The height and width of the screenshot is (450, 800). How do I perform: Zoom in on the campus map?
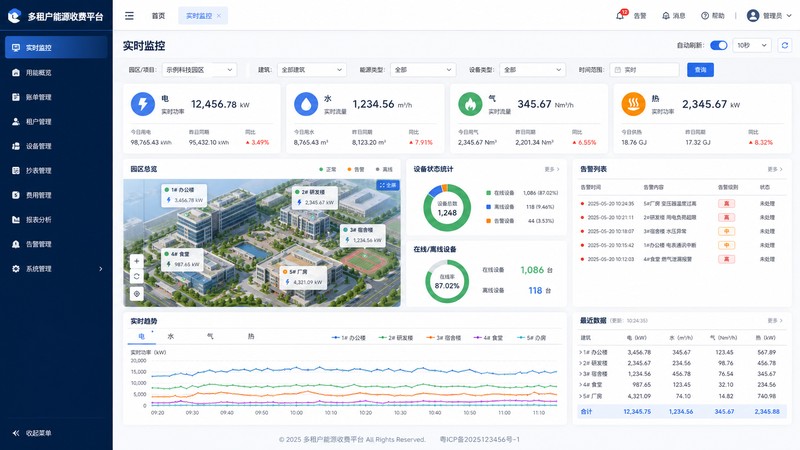coord(136,261)
